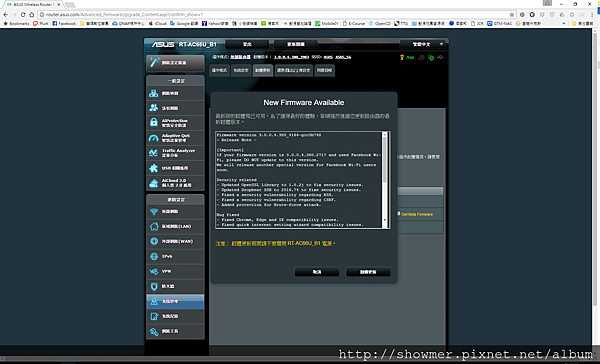Confirm firmware upgrade in the dialog
600x364 pixels.
click(x=368, y=272)
